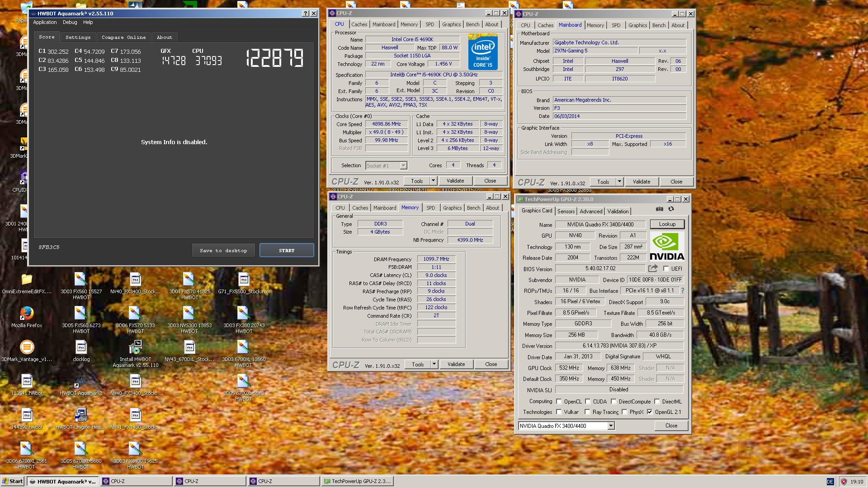The height and width of the screenshot is (488, 868).
Task: Click the Lookup button in GPU-Z
Action: click(x=667, y=224)
